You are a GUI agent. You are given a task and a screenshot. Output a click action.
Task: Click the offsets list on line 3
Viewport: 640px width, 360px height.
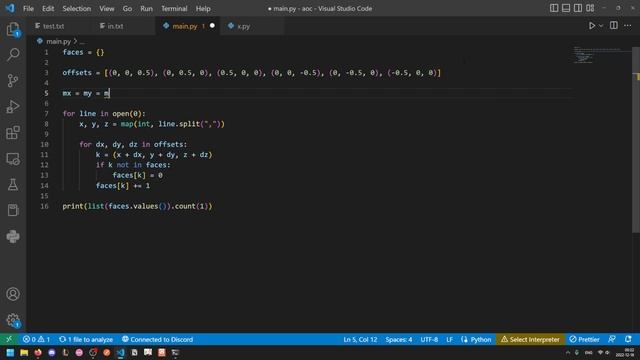[251, 73]
